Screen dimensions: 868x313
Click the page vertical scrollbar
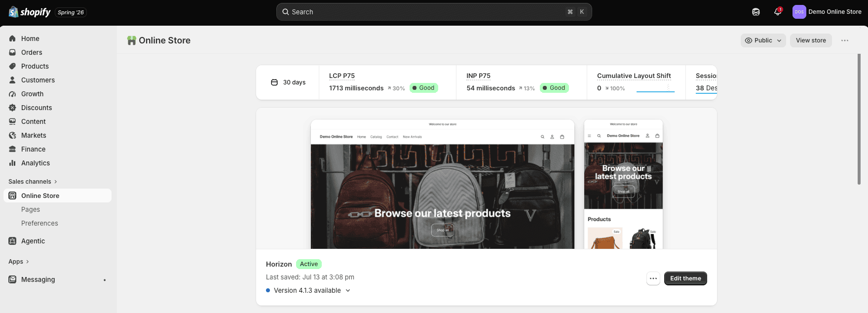point(859,118)
